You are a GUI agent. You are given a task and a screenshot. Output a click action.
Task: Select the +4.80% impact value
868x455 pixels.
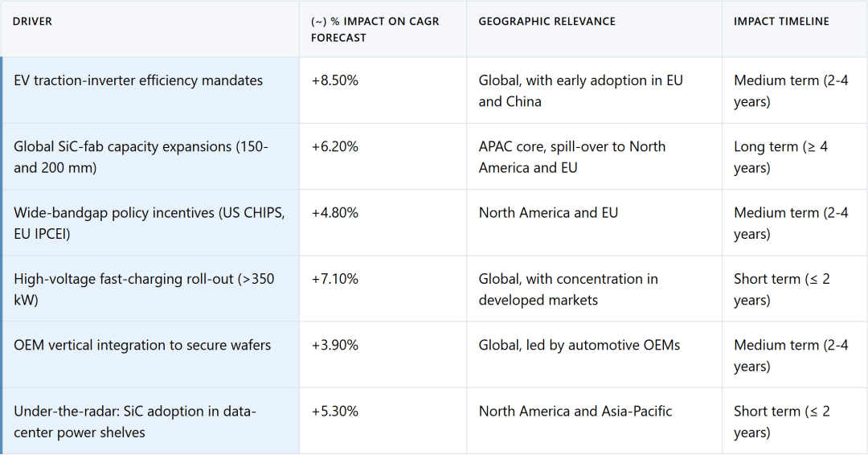335,212
